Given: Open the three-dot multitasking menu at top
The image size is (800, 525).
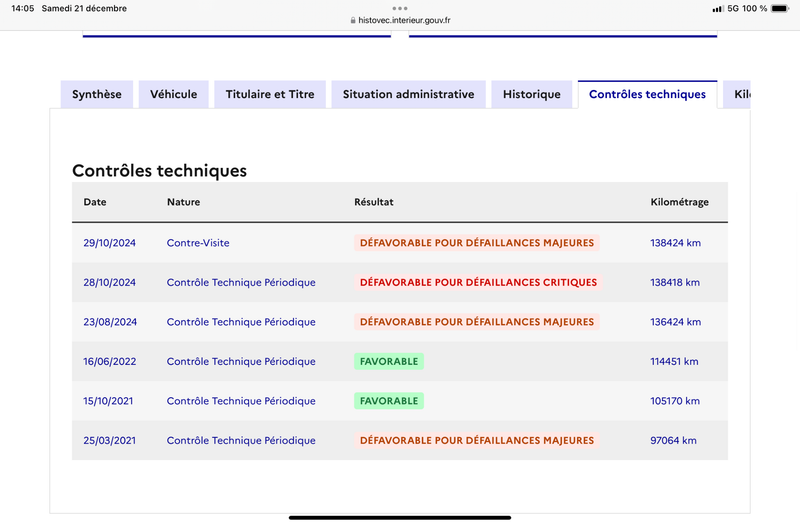Looking at the screenshot, I should pos(400,8).
